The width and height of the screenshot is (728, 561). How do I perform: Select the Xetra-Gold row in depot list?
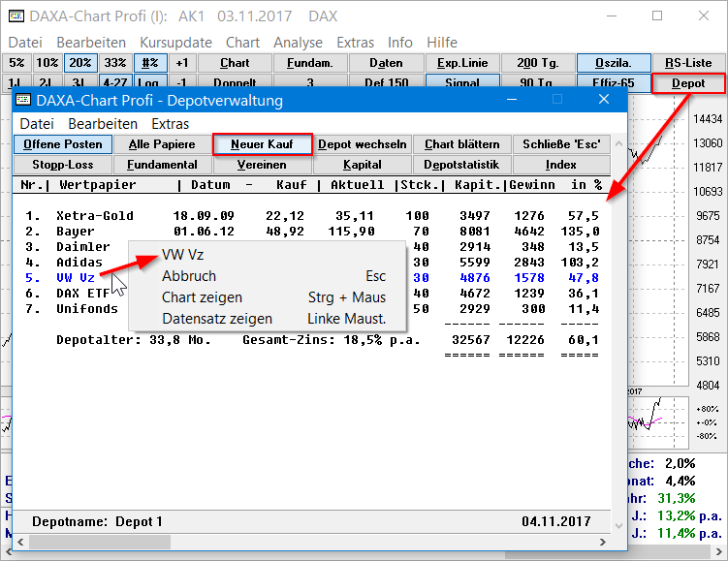click(x=95, y=215)
